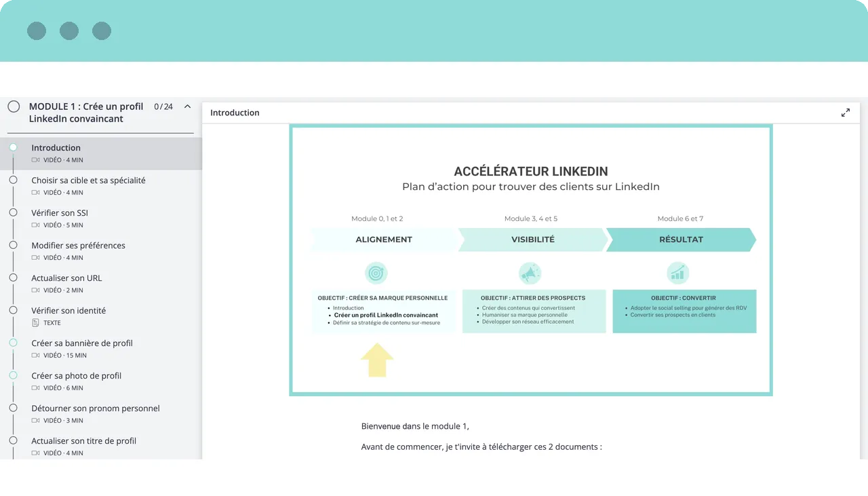Click the Introduction title in content header
This screenshot has width=868, height=496.
pos(235,113)
